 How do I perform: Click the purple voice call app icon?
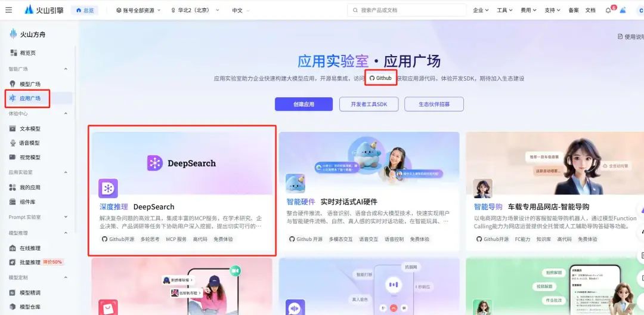click(x=295, y=308)
